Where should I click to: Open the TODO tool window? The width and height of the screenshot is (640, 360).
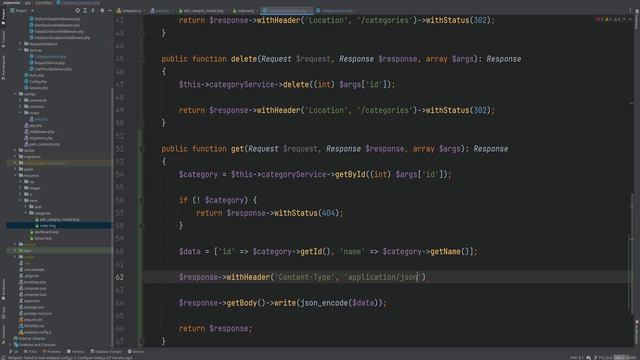[x=31, y=351]
